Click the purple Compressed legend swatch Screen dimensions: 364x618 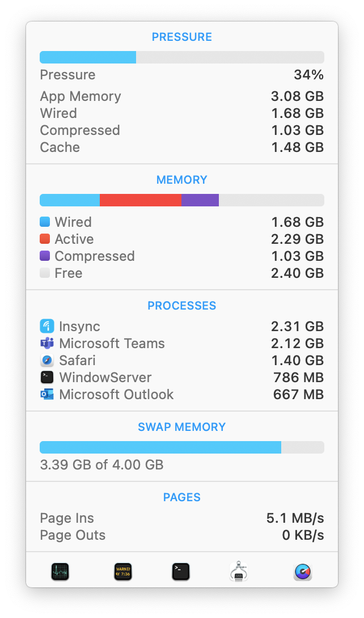[45, 256]
